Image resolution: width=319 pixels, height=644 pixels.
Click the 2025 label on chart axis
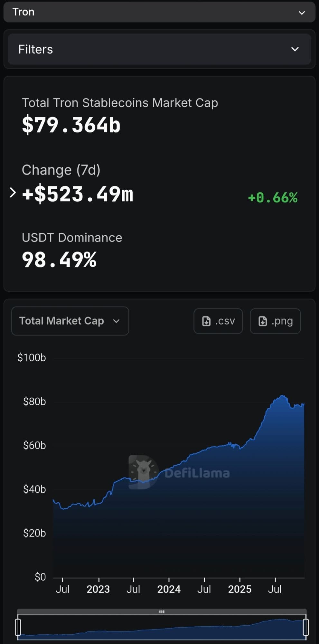[239, 589]
